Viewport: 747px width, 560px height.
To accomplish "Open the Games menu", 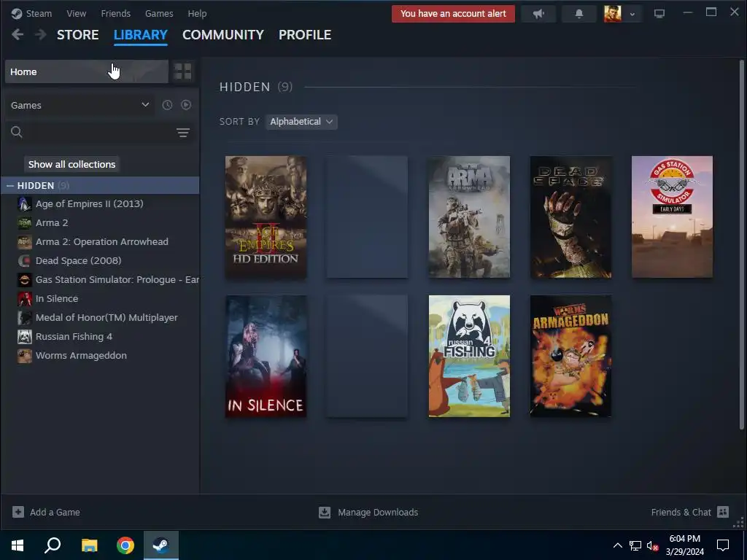I will (x=159, y=13).
